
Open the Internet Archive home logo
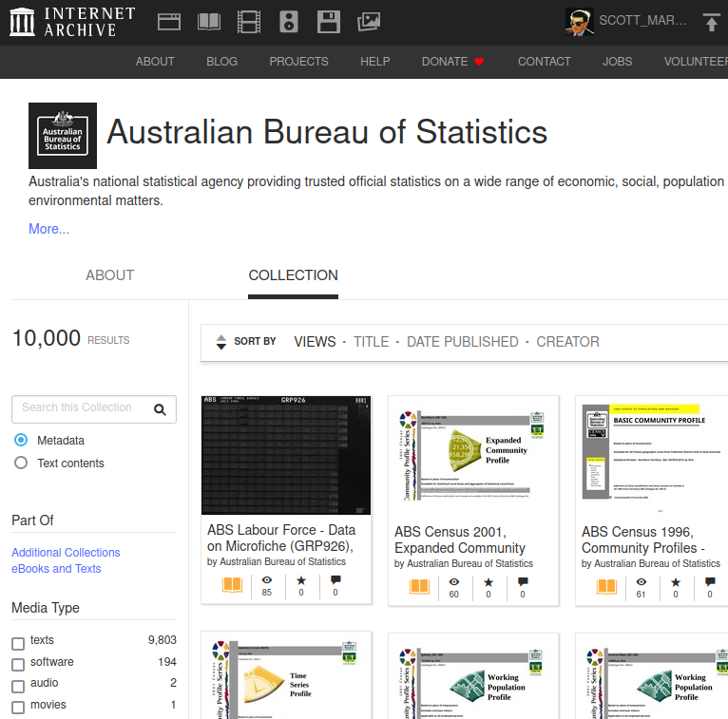click(x=72, y=22)
